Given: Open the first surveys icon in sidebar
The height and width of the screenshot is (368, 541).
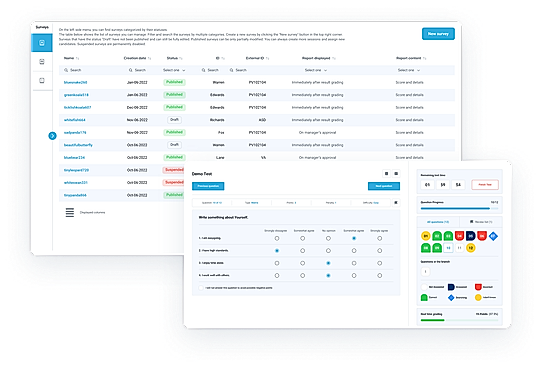Looking at the screenshot, I should coord(42,43).
